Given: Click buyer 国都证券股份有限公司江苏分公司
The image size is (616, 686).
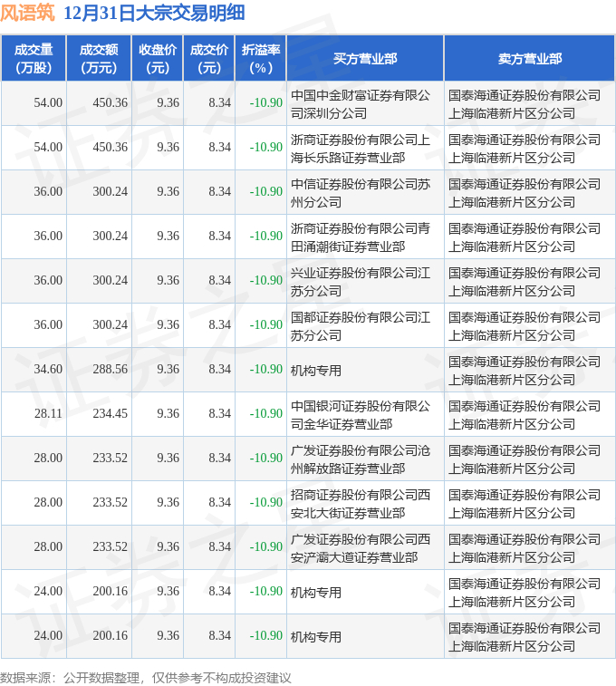Looking at the screenshot, I should coord(361,326).
